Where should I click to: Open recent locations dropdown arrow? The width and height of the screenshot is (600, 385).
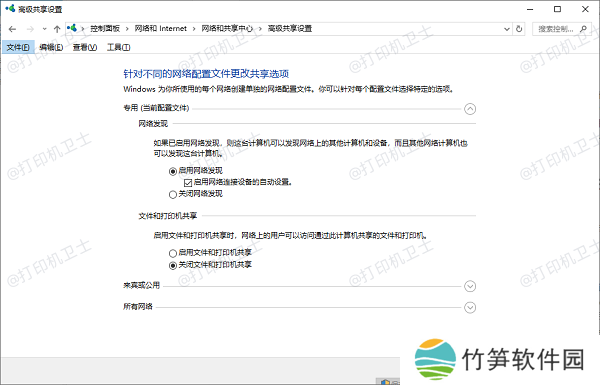point(44,29)
